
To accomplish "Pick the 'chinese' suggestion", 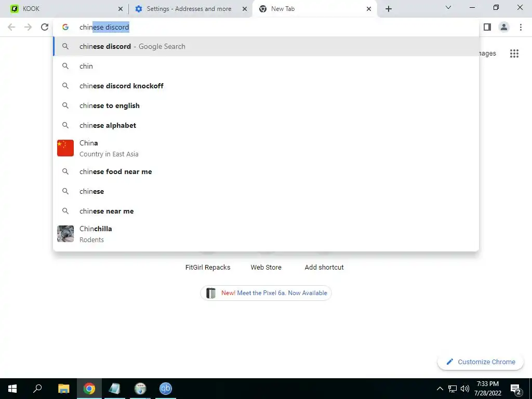I will pos(266,191).
